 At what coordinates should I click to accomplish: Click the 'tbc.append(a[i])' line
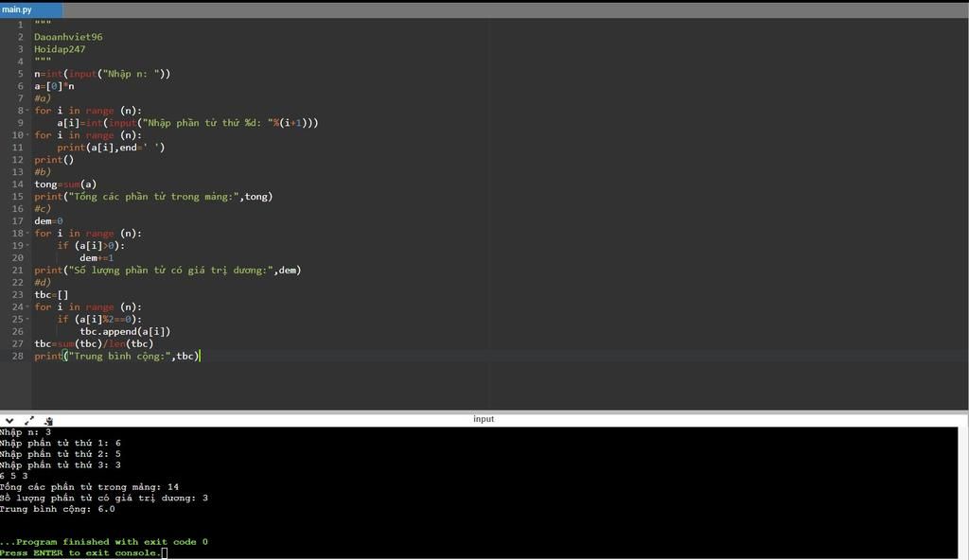click(x=125, y=332)
